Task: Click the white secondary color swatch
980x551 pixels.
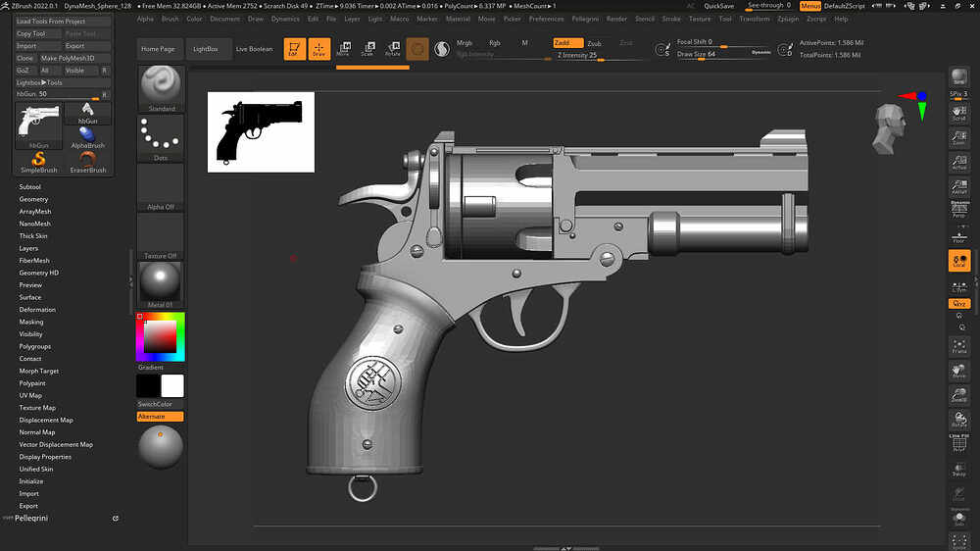Action: click(x=172, y=386)
